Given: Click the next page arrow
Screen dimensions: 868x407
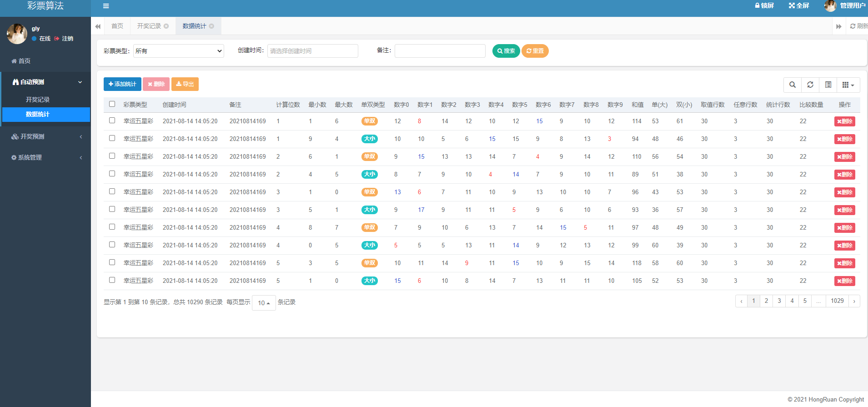Looking at the screenshot, I should [x=854, y=301].
